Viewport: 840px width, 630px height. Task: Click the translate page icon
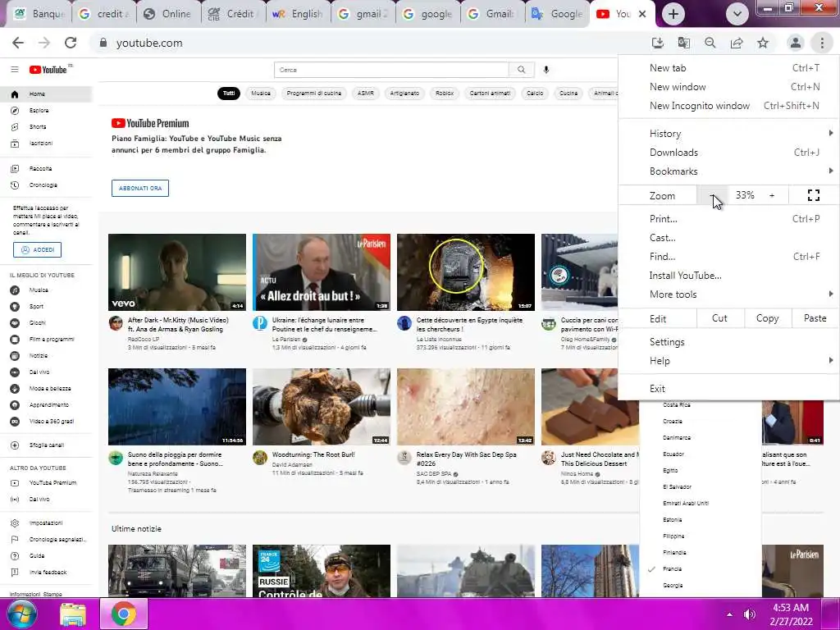[x=683, y=43]
